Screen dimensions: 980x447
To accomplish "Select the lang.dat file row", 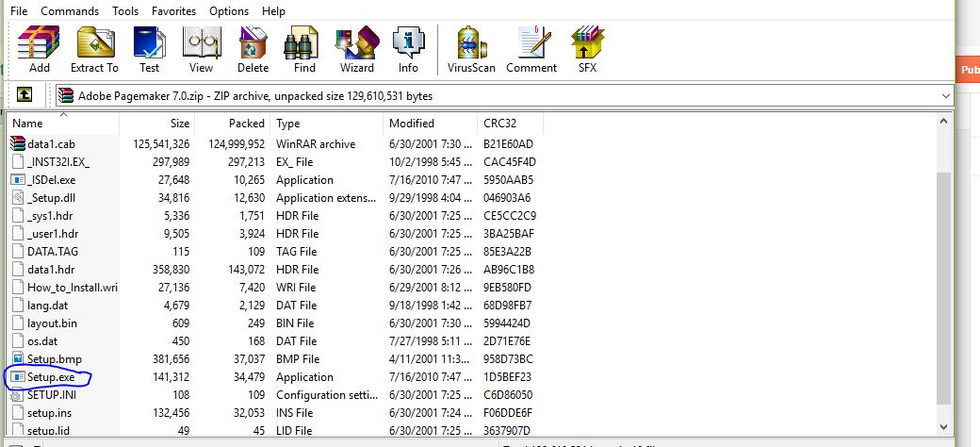I will 275,306.
